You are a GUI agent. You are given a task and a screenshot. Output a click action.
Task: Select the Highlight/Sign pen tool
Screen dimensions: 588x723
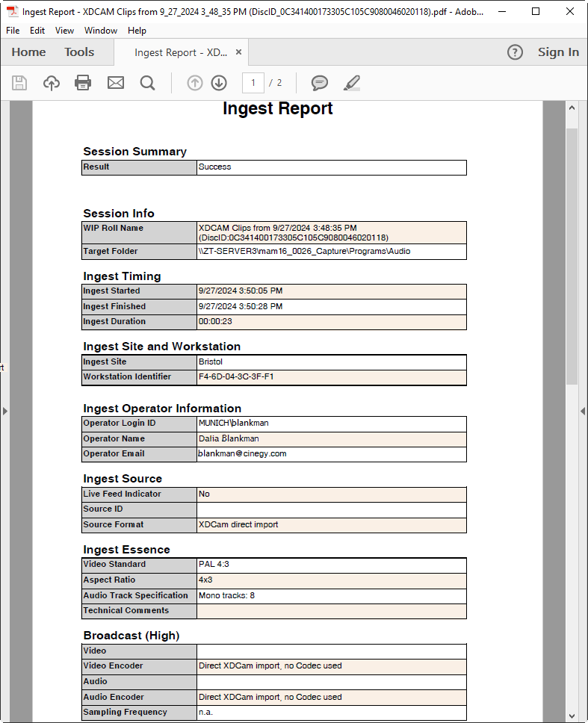(x=352, y=83)
